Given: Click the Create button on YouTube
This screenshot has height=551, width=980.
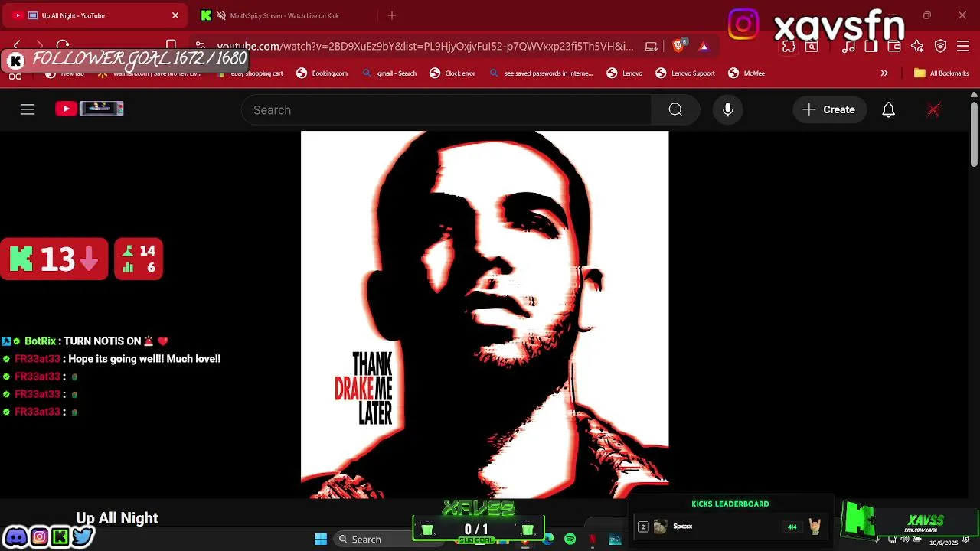Looking at the screenshot, I should click(x=829, y=109).
